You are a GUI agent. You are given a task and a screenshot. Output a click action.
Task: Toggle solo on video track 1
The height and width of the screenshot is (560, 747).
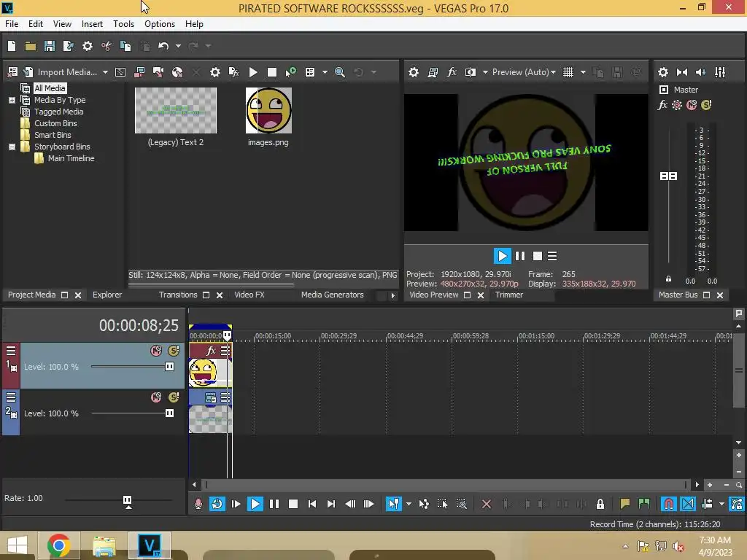174,351
